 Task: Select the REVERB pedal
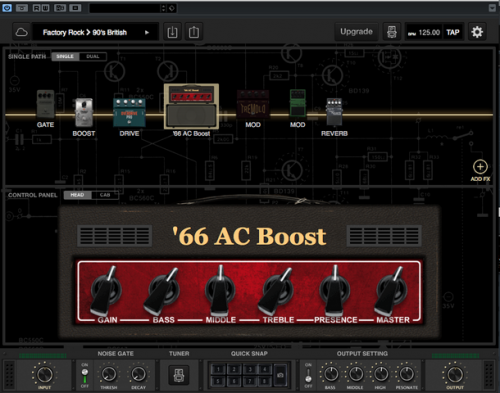point(334,112)
